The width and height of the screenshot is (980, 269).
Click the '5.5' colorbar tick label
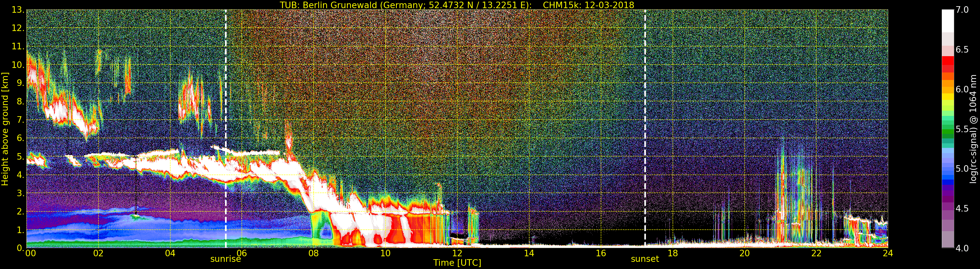[962, 129]
